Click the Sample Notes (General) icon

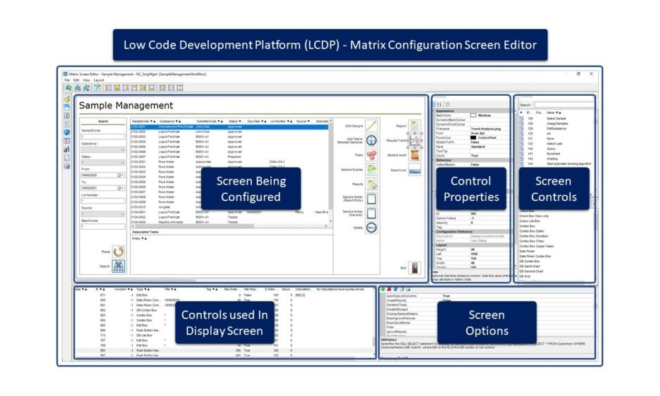click(371, 213)
